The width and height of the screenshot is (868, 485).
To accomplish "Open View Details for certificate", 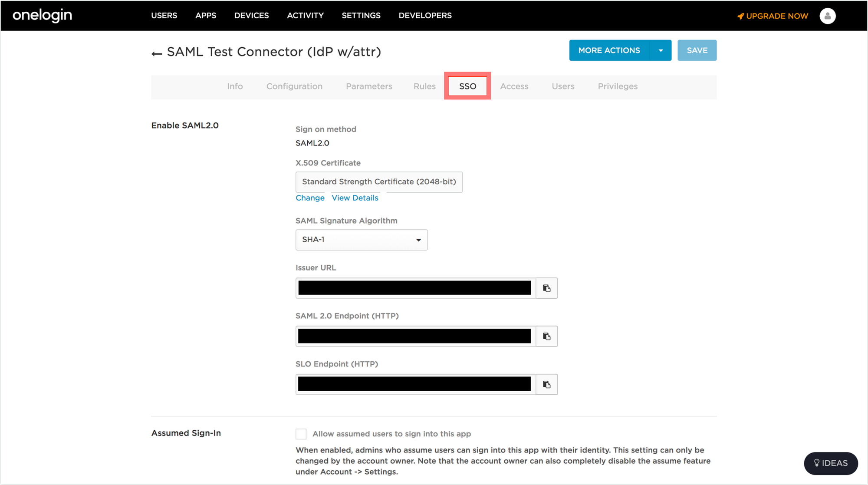I will pyautogui.click(x=355, y=198).
